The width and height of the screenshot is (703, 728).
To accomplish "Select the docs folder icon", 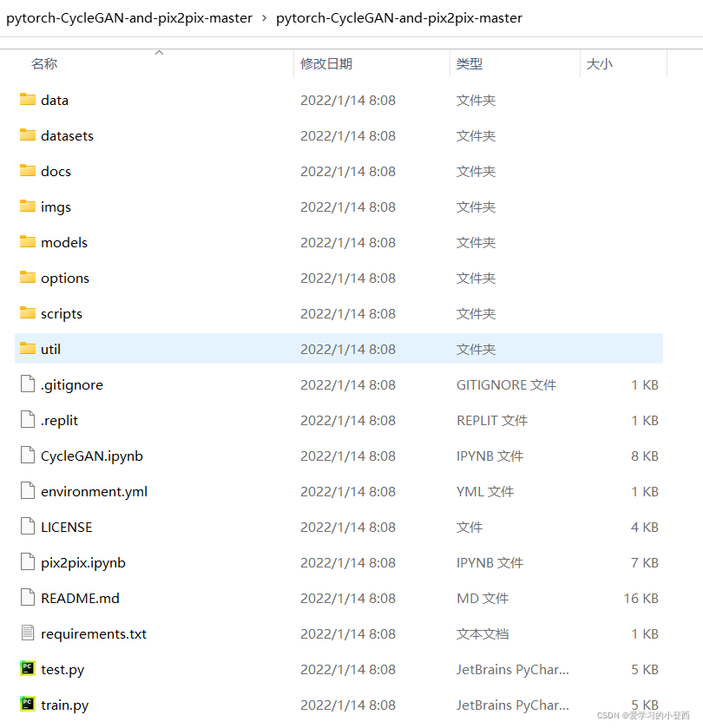I will (28, 171).
